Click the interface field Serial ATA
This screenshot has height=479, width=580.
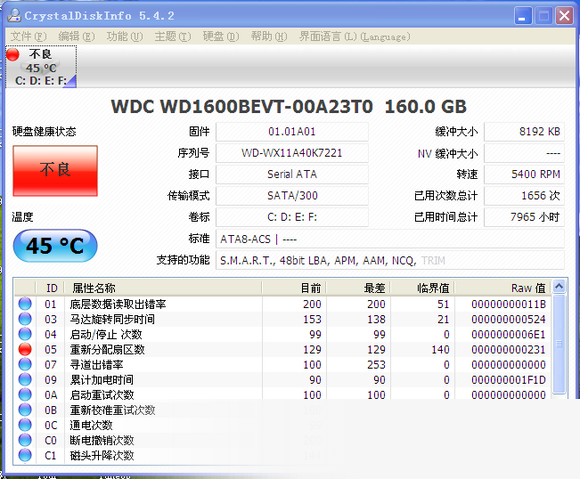[292, 174]
